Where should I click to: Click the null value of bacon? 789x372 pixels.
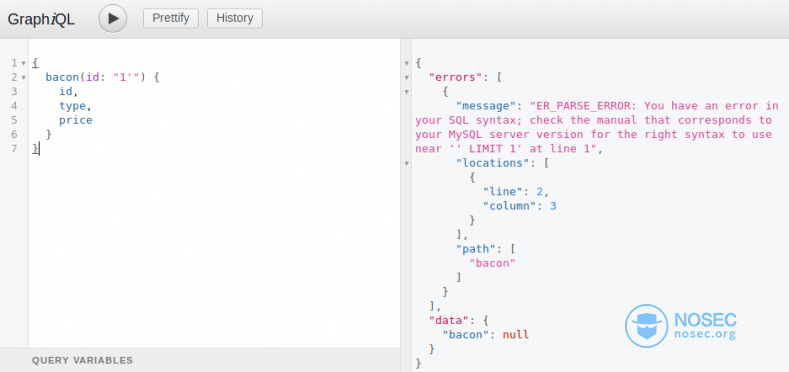coord(516,334)
